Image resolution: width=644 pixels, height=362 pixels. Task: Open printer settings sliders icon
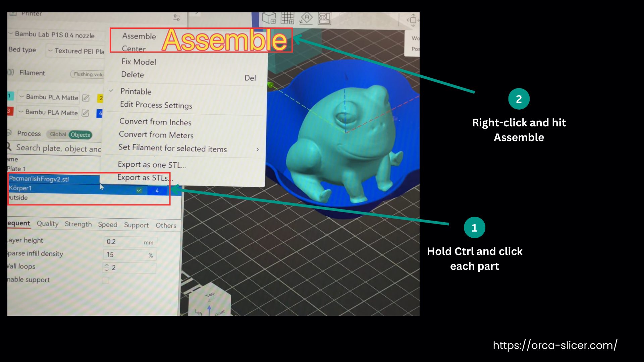[177, 17]
